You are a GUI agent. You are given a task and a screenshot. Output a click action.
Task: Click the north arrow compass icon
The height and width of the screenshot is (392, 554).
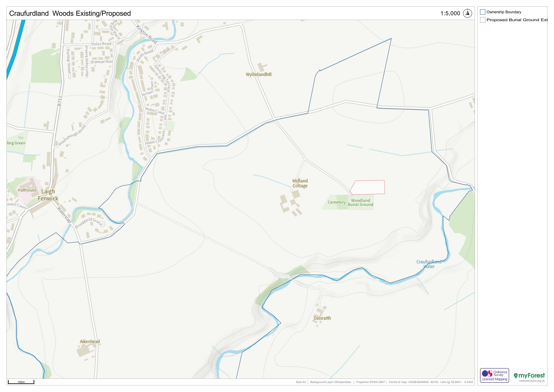467,13
